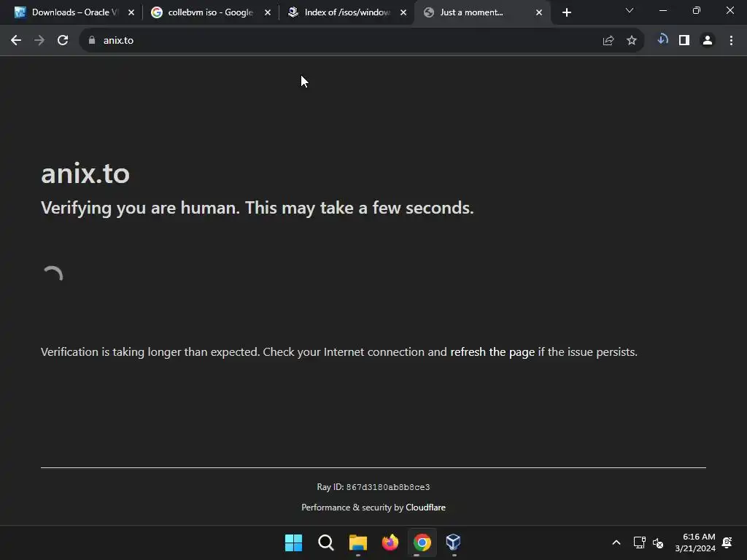Click the forward navigation arrow
The width and height of the screenshot is (747, 560).
click(x=39, y=41)
